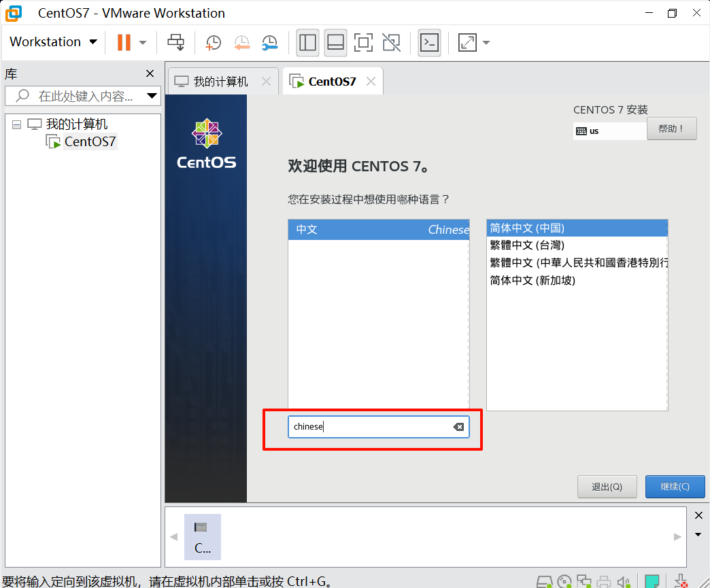Click the input grab status icon
Screen dimensions: 710x588
(x=681, y=581)
